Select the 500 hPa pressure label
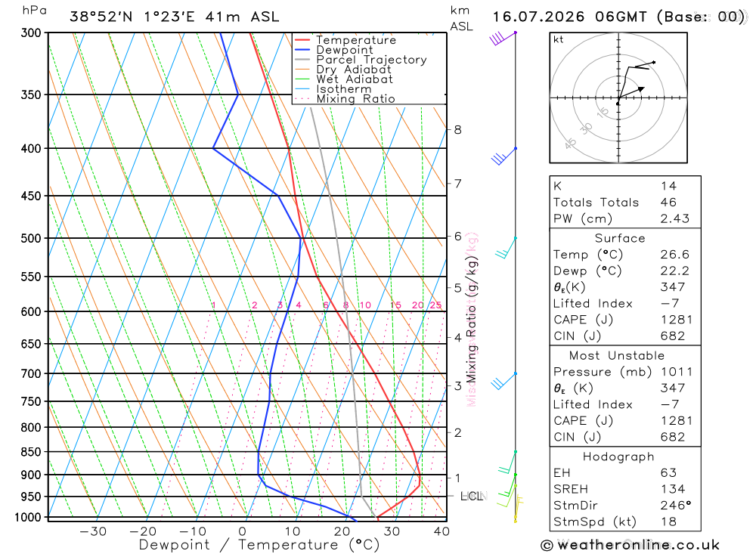Viewport: 756px width, 554px height. 31,238
